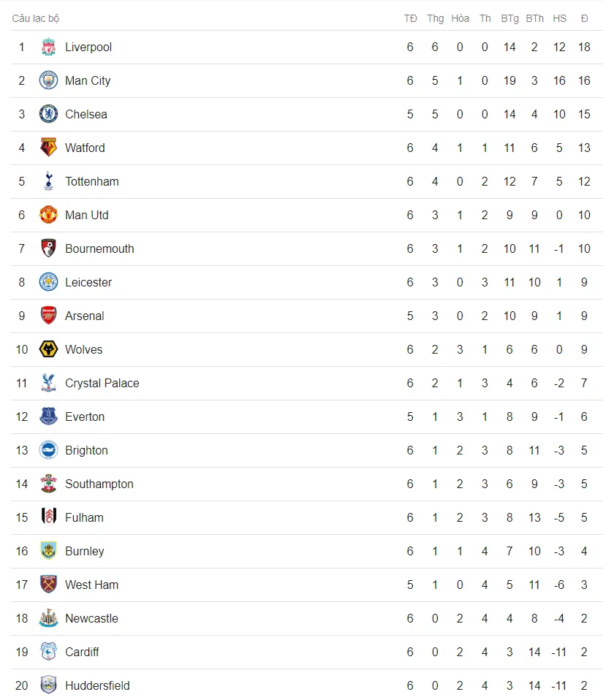Screen dimensions: 603x700
Task: Click the Man Utd club crest
Action: pos(48,215)
